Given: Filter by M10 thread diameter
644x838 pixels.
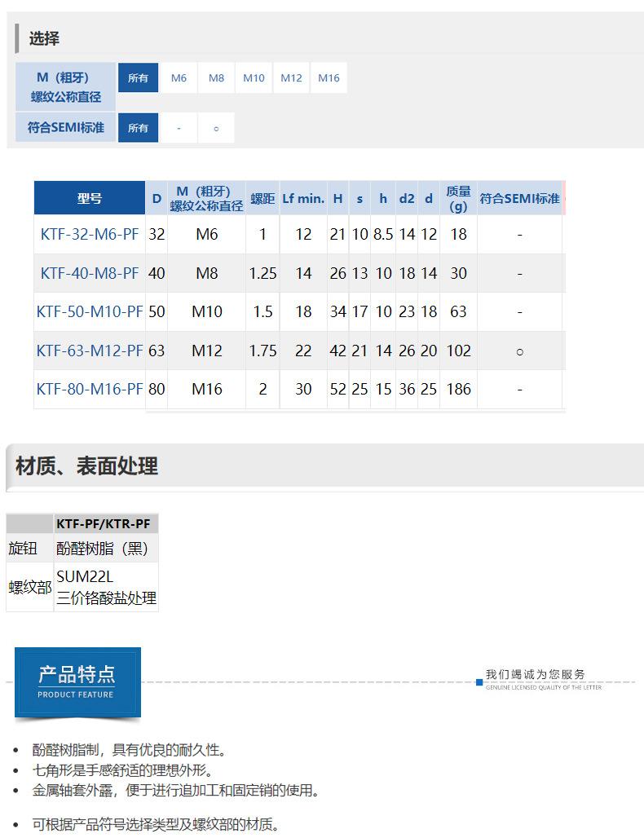Looking at the screenshot, I should [x=254, y=78].
